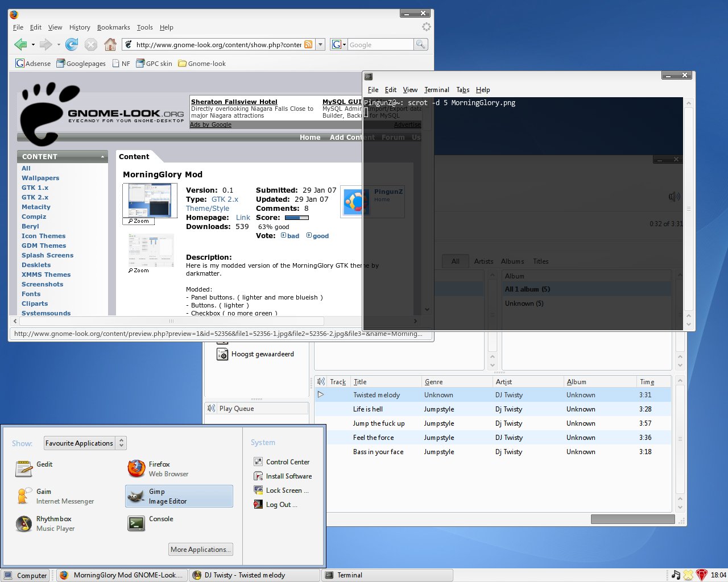Click the score progress bar
The height and width of the screenshot is (582, 728).
click(x=296, y=218)
